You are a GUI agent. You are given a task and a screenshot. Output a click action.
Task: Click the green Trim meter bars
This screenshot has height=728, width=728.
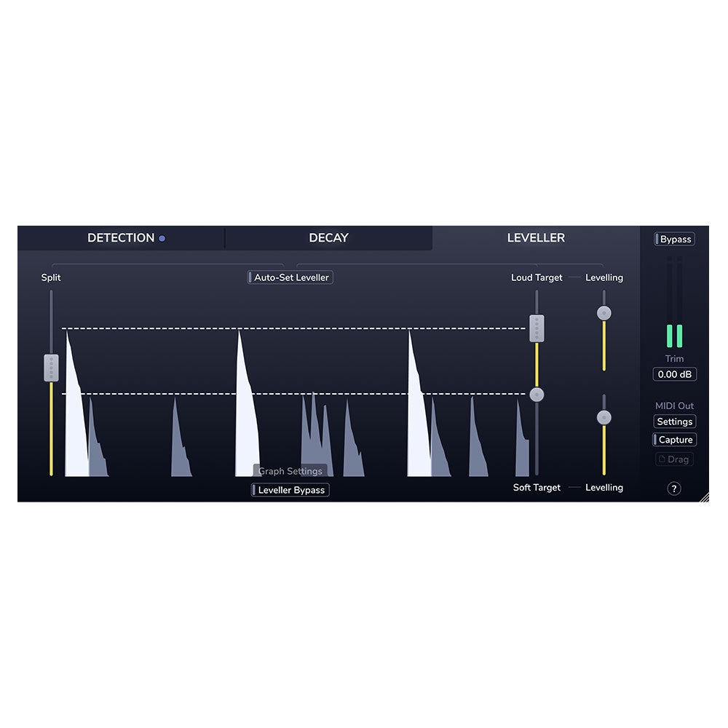pyautogui.click(x=674, y=335)
